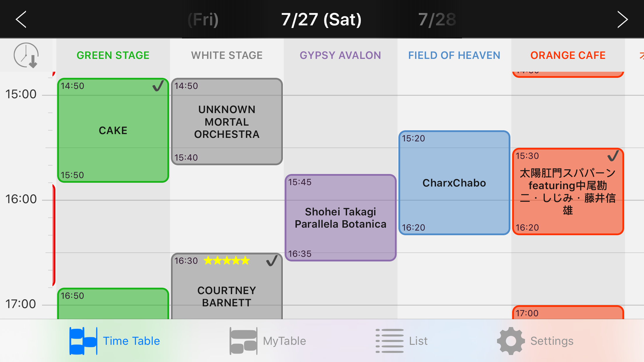Go to previous day with left arrow
This screenshot has width=644, height=362.
pos(21,19)
